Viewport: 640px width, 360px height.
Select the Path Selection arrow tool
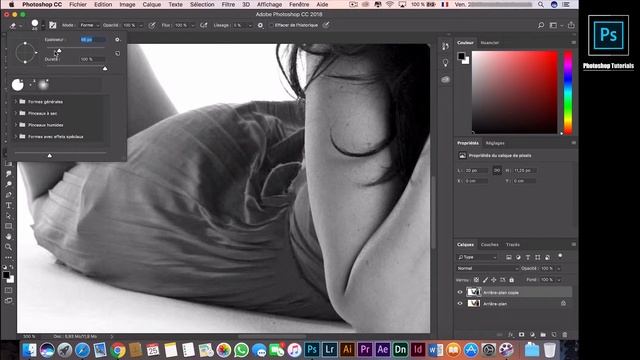(9, 216)
